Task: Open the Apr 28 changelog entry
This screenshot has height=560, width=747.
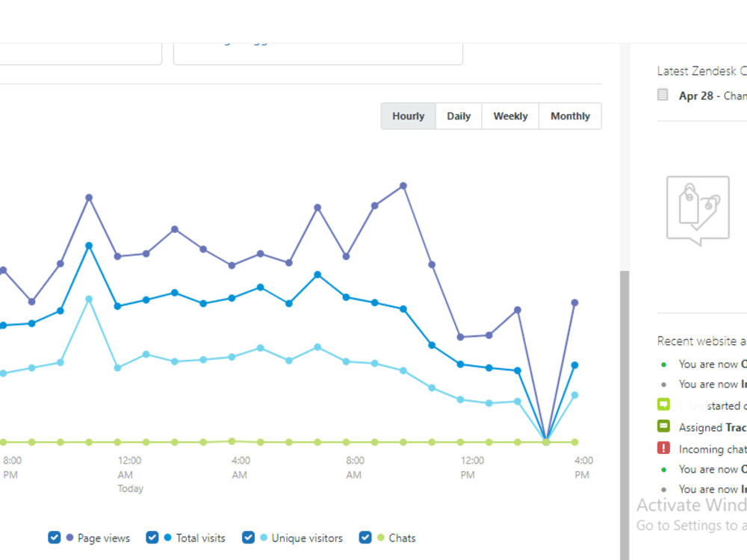Action: pyautogui.click(x=713, y=96)
